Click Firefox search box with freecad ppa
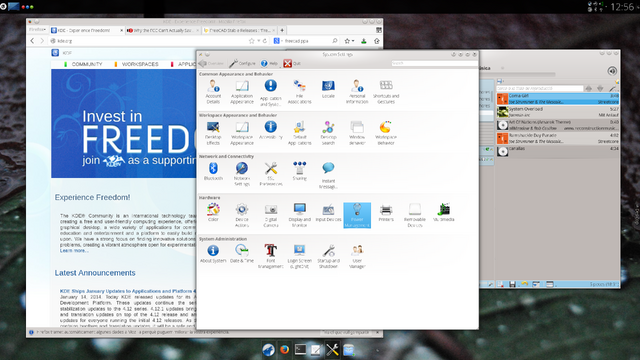640x360 pixels. pos(305,41)
